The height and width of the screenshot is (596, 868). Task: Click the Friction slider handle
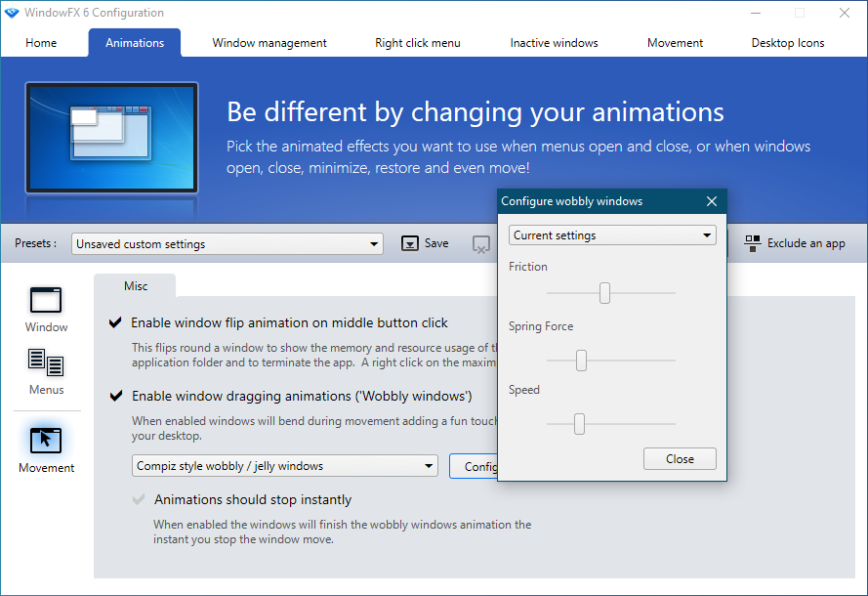[604, 293]
